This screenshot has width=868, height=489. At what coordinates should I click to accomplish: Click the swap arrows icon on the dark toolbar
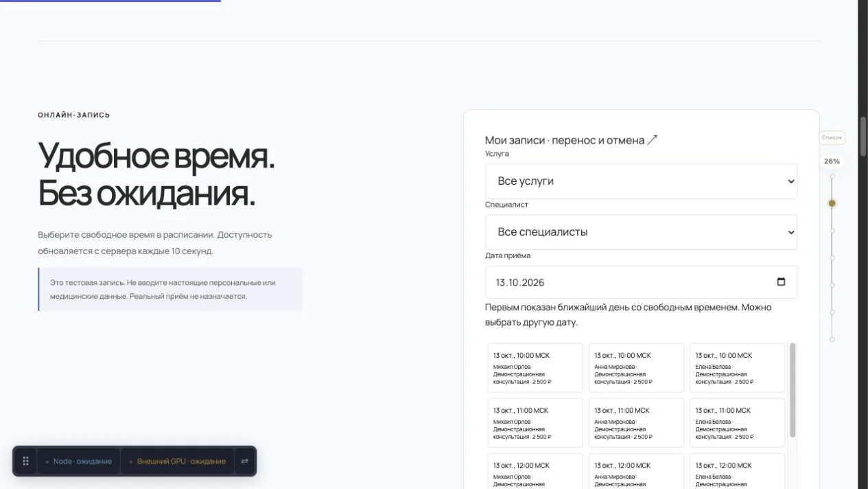point(244,462)
